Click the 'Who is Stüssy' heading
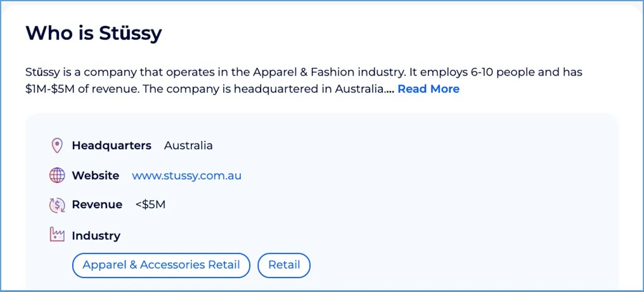The height and width of the screenshot is (292, 644). coord(94,33)
